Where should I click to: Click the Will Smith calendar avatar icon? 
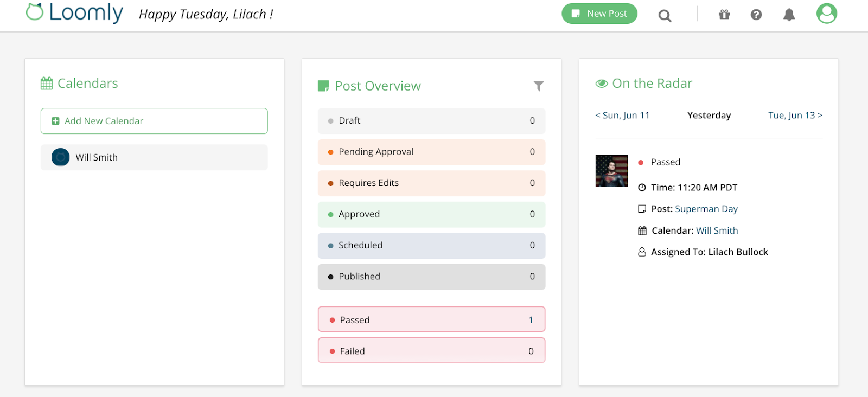click(60, 157)
